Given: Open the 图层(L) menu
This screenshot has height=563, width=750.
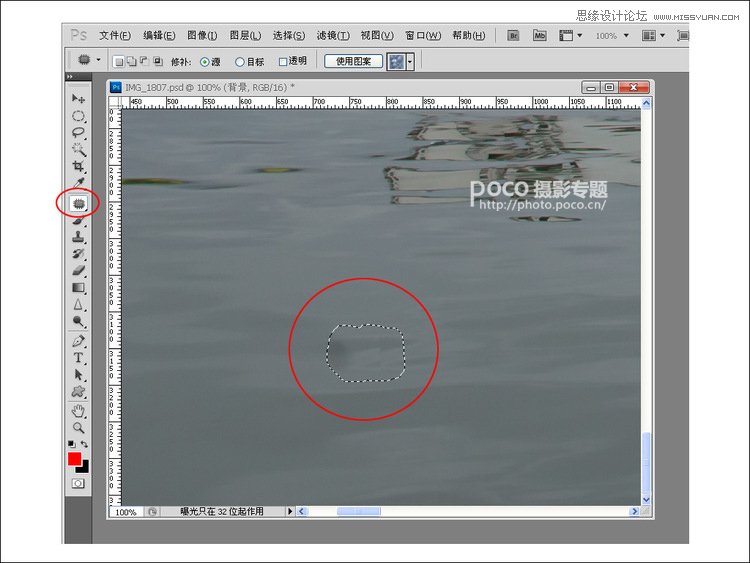Looking at the screenshot, I should click(245, 35).
